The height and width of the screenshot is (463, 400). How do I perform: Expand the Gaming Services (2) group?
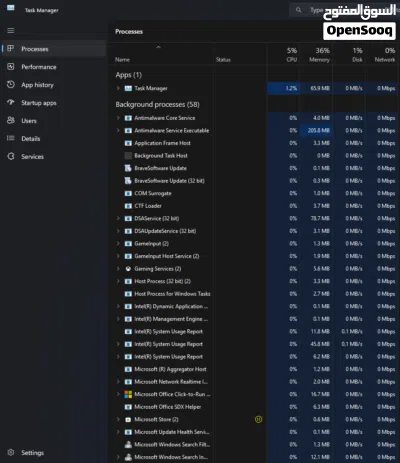[118, 269]
